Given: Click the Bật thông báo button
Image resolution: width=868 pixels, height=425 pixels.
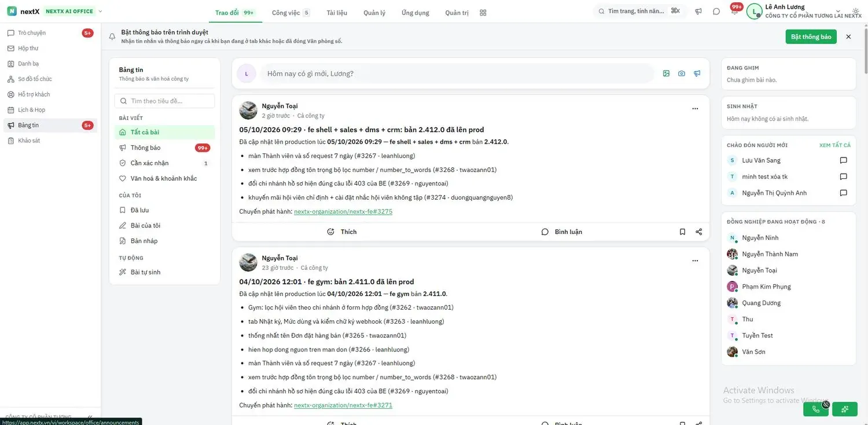Looking at the screenshot, I should tap(811, 36).
